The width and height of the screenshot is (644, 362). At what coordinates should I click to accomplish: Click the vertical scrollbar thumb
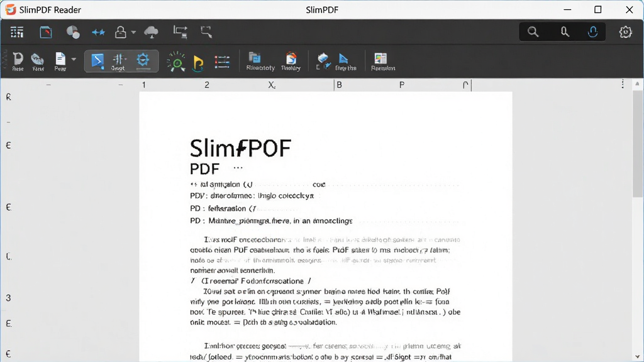(638, 144)
